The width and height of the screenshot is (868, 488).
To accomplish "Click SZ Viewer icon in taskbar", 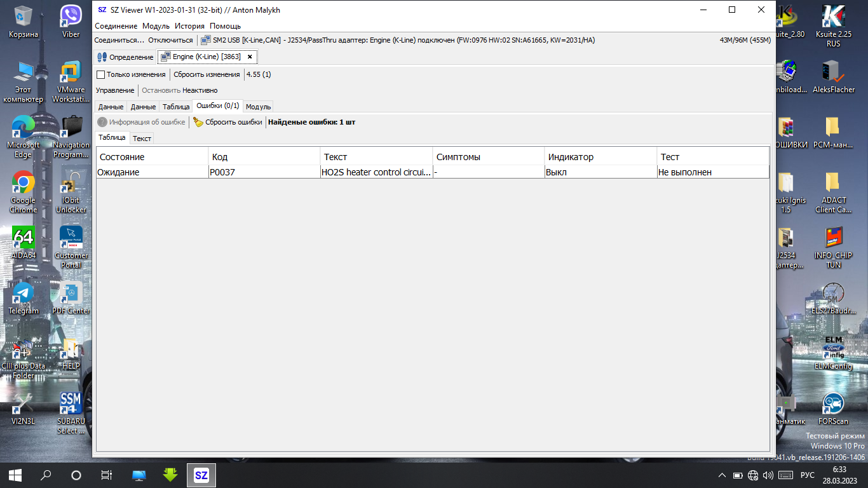I will pos(201,475).
